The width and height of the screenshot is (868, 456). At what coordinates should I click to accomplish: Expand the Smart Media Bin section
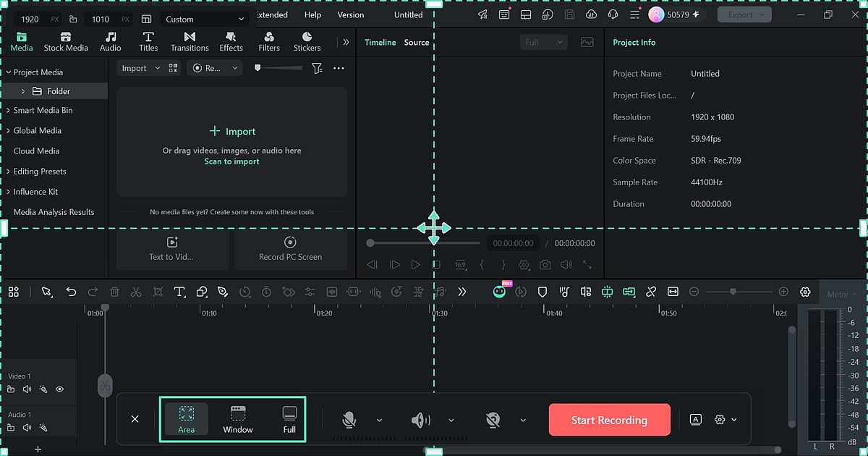click(8, 110)
